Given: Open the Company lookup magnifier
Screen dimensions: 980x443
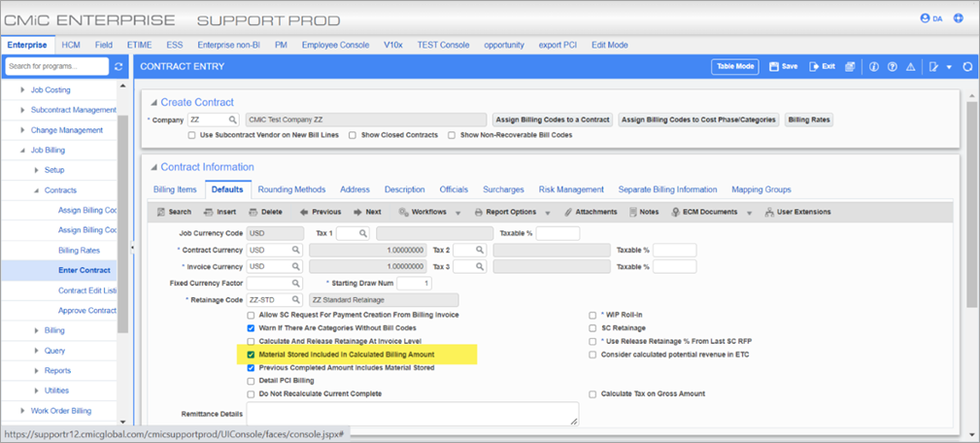Looking at the screenshot, I should coord(232,119).
